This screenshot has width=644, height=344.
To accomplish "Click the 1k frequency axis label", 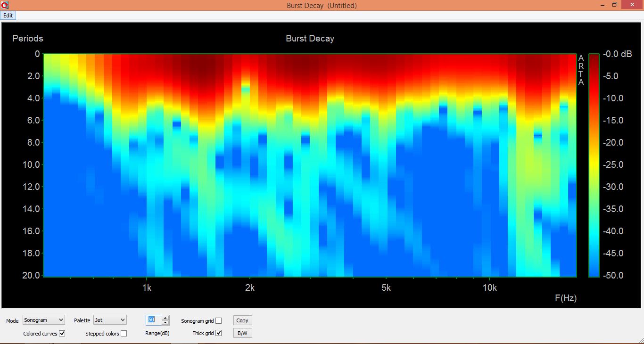I will point(147,288).
